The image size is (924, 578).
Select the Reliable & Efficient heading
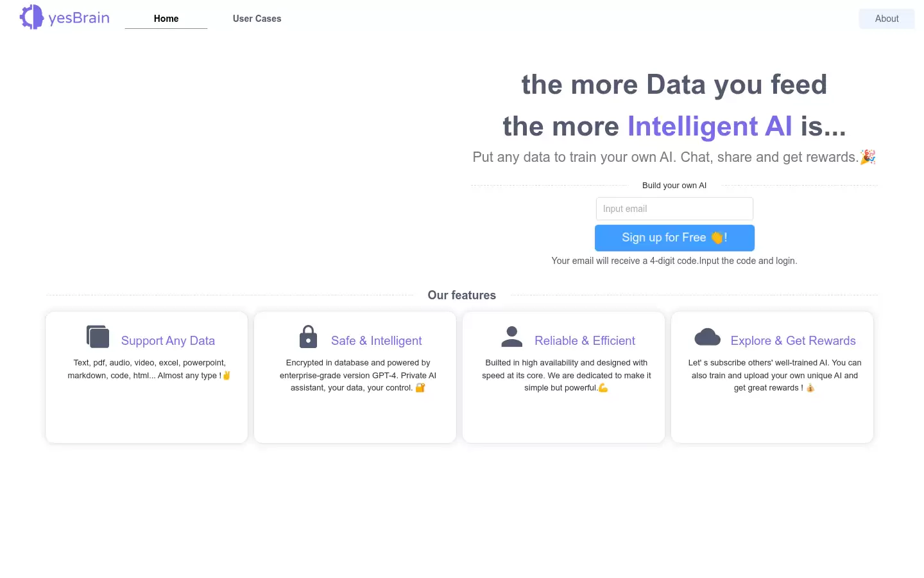585,341
